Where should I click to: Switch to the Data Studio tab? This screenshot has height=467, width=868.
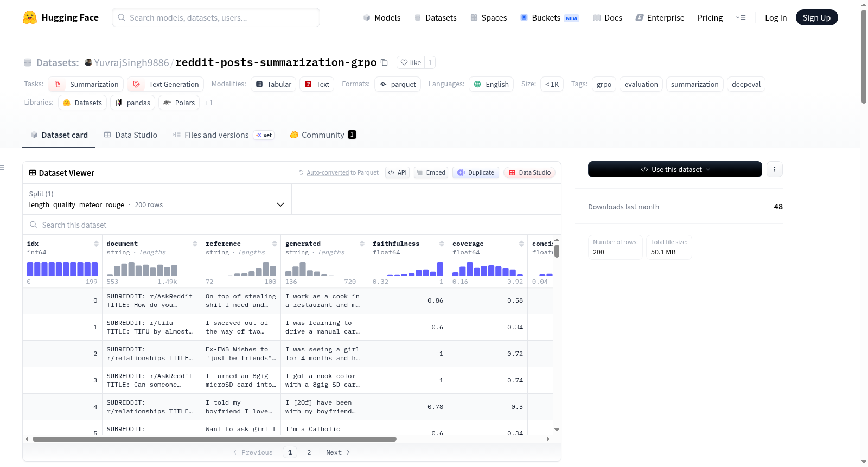point(131,135)
